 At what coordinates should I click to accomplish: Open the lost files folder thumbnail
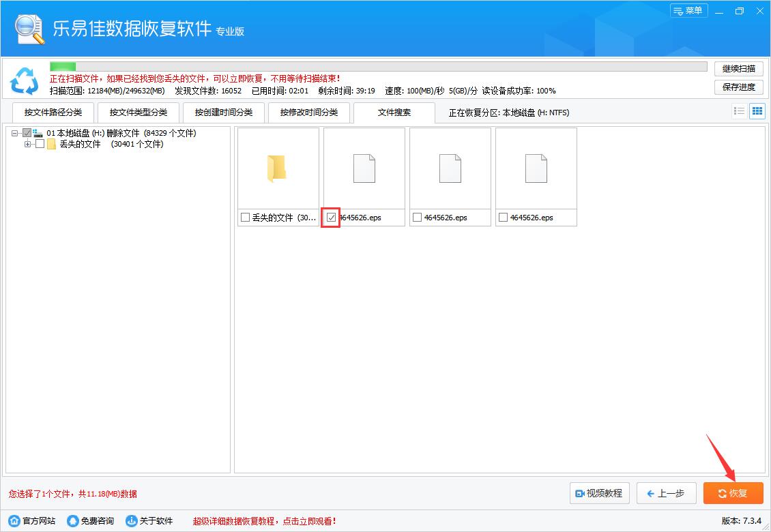coord(278,168)
